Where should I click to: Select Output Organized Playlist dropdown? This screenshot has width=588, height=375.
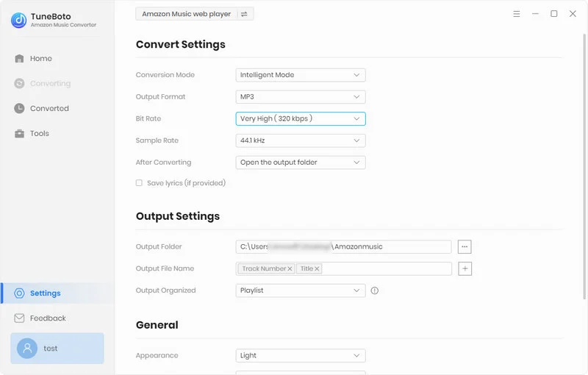pos(301,290)
